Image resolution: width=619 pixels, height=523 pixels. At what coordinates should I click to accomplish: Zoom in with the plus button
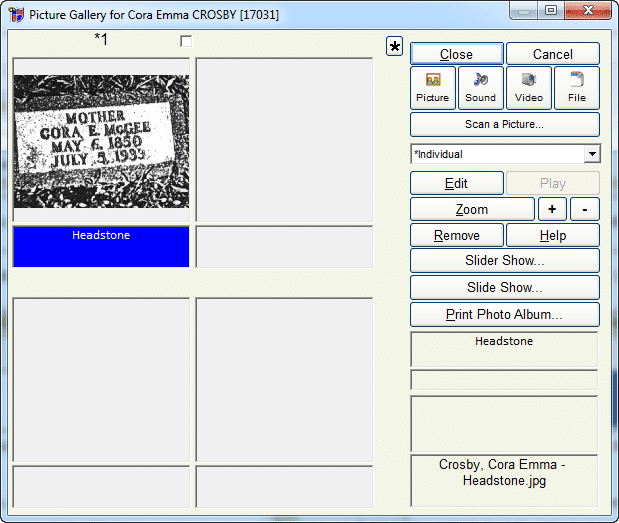552,209
